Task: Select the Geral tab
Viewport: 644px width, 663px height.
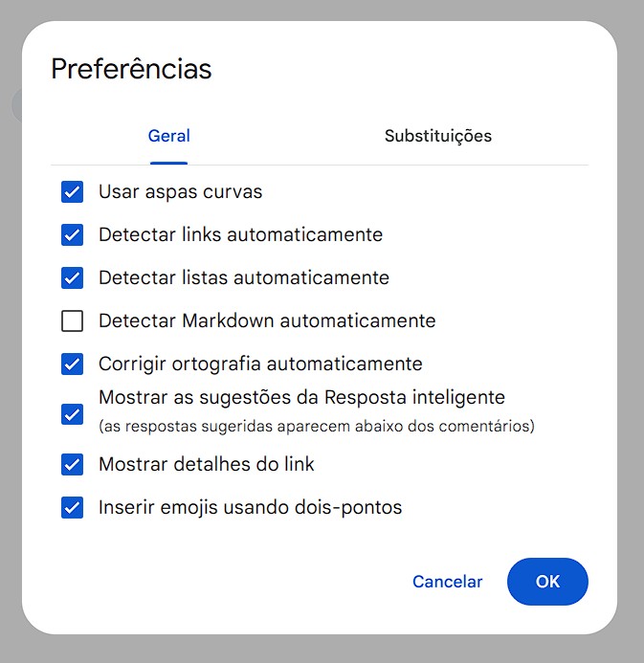Action: [x=168, y=136]
